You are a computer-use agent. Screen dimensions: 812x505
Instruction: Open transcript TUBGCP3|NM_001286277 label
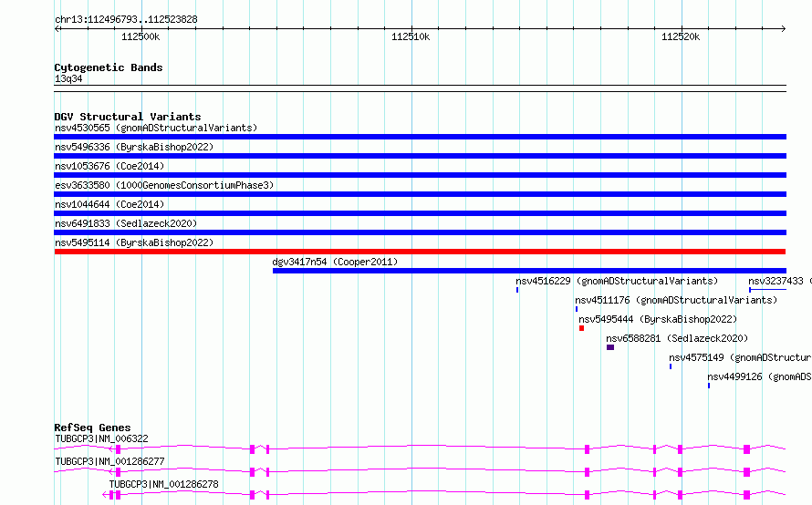click(x=109, y=461)
